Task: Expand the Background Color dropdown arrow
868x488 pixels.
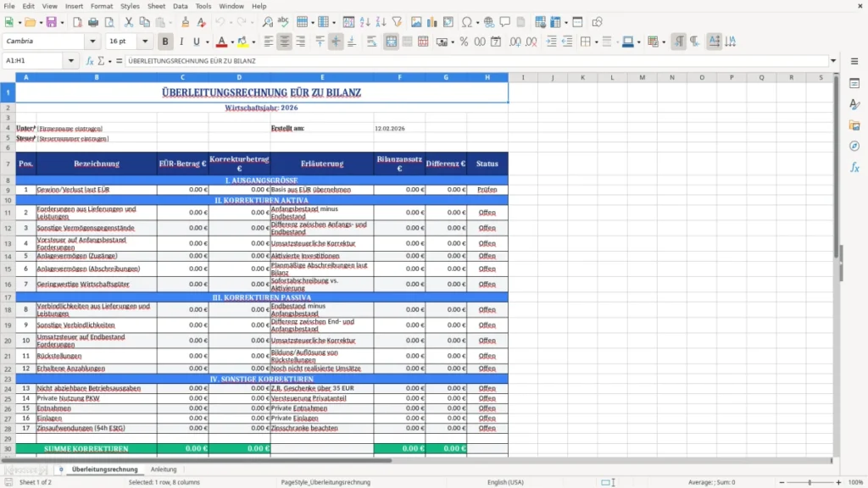Action: [x=253, y=42]
